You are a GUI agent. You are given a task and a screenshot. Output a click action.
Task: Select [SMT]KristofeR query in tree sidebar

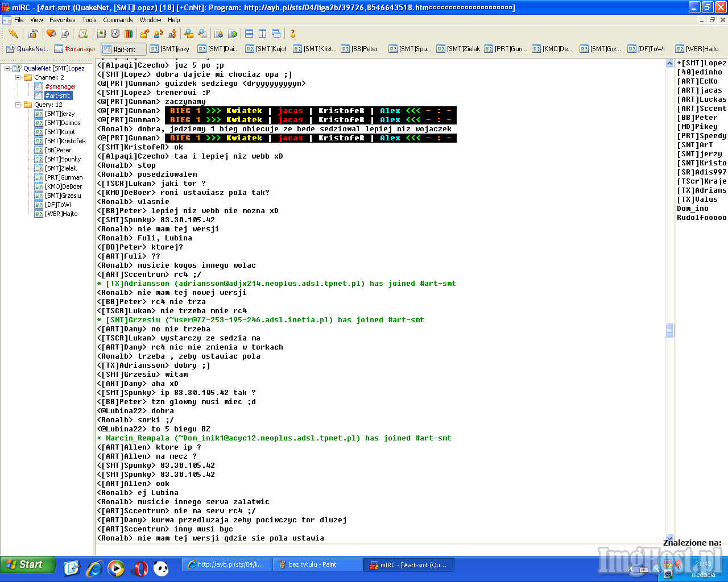65,141
